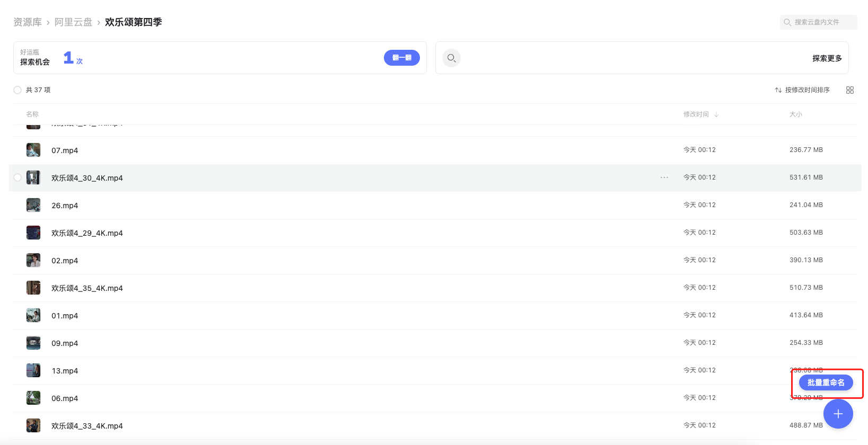Open the three-dot menu for 欢乐颂4_30_4K.mp4
868x445 pixels.
point(664,177)
